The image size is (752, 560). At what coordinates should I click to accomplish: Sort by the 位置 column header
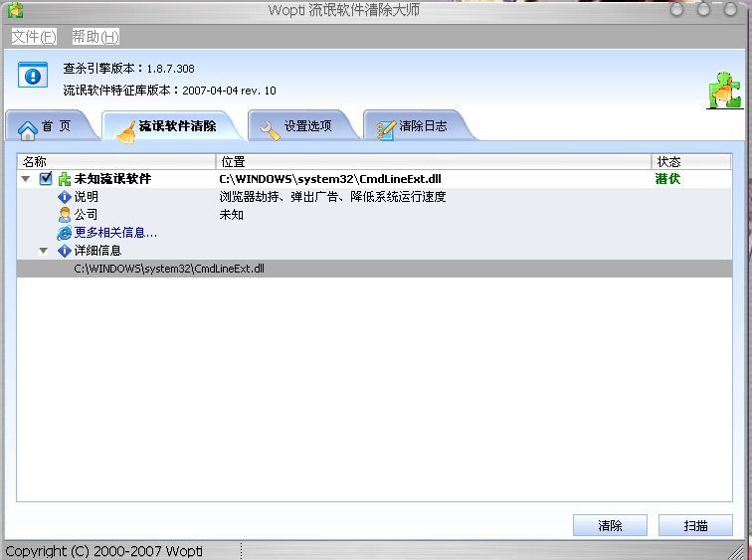point(434,161)
